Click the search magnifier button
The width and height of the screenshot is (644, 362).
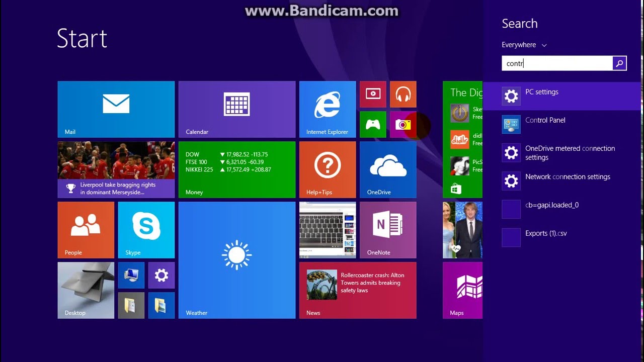tap(619, 63)
